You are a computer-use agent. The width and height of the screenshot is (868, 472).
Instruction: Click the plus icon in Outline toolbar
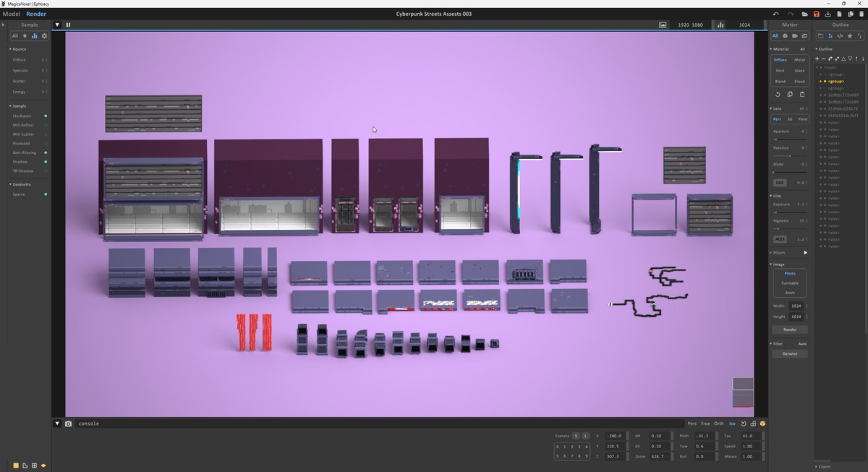pyautogui.click(x=817, y=59)
